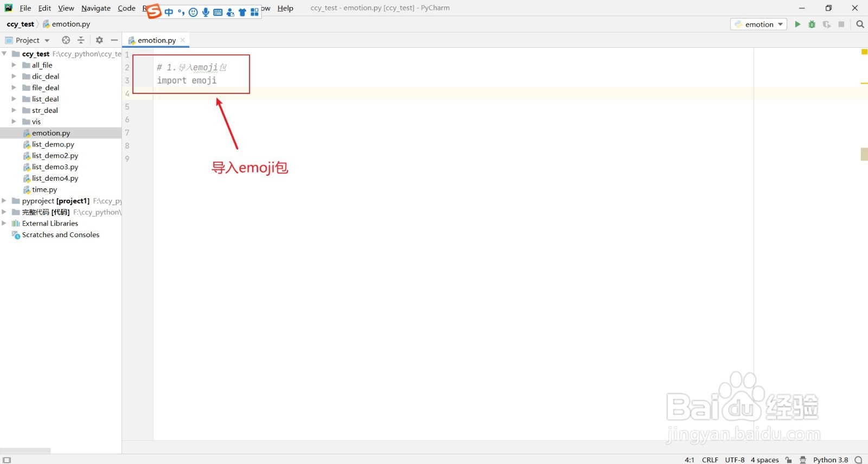This screenshot has height=464, width=868.
Task: Expand the pyproject [project1] node
Action: [x=4, y=201]
